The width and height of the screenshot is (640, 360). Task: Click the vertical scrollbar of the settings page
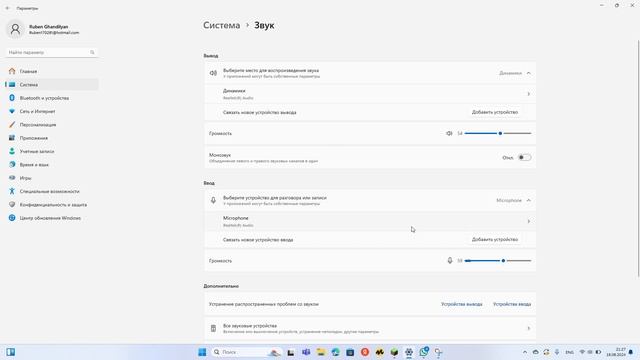[x=638, y=159]
